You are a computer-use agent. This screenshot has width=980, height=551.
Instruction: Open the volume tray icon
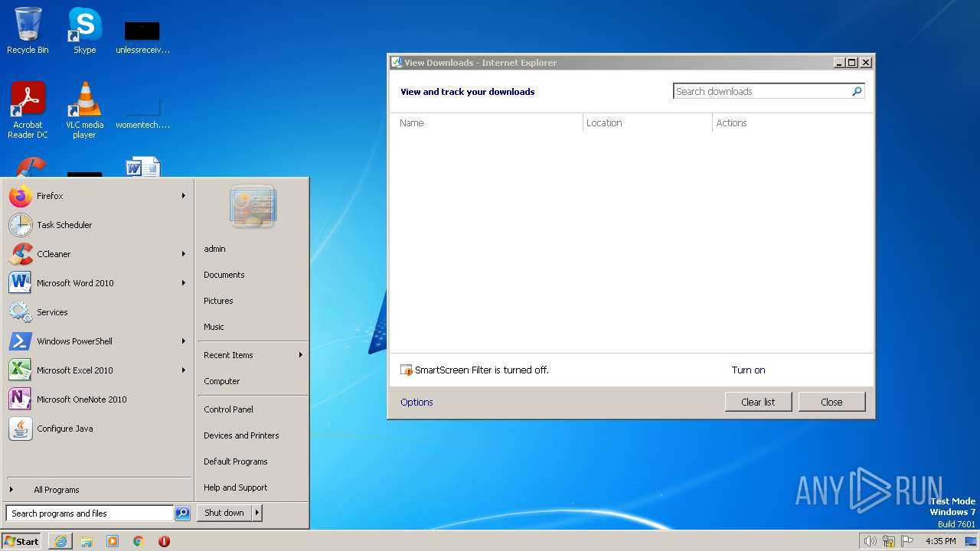(870, 541)
